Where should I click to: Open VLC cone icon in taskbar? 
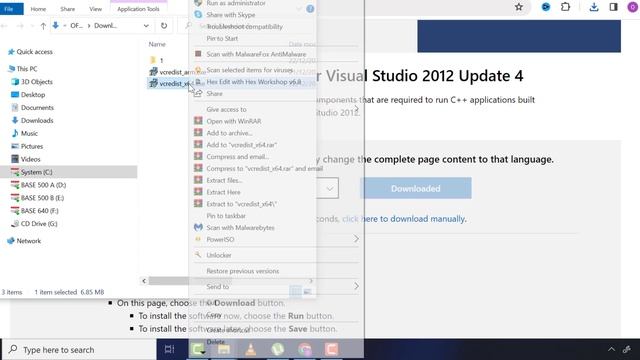click(x=251, y=349)
